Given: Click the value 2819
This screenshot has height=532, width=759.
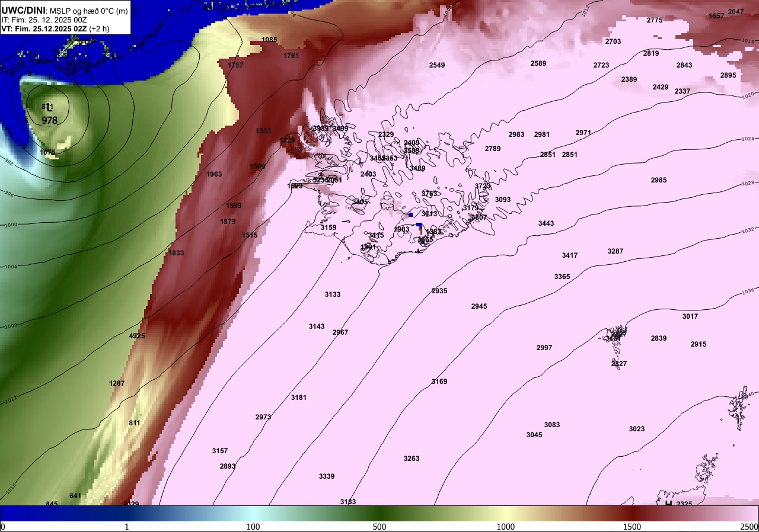Looking at the screenshot, I should 651,53.
